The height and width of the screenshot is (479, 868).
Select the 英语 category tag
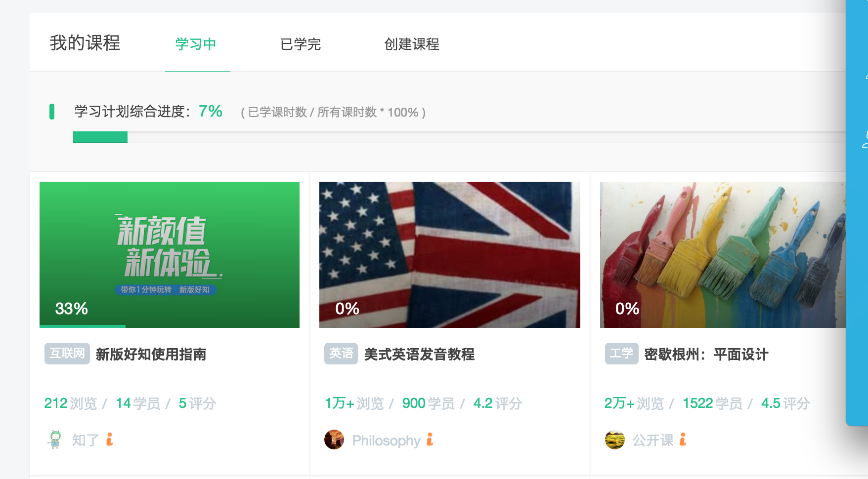pos(341,354)
